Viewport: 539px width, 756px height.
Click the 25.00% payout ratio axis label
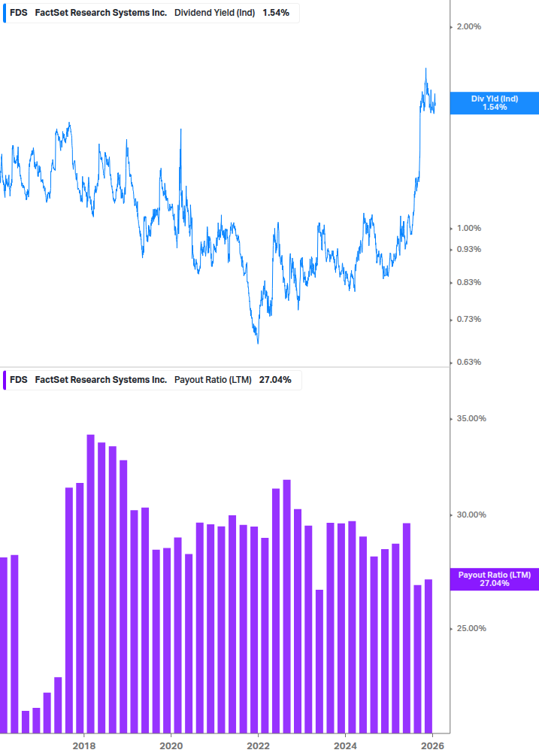point(471,629)
